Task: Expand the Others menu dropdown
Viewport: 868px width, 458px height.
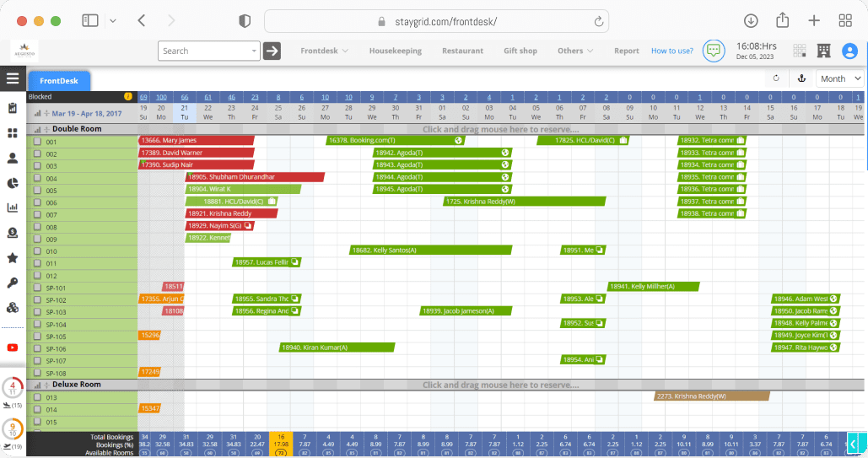Action: pyautogui.click(x=575, y=51)
